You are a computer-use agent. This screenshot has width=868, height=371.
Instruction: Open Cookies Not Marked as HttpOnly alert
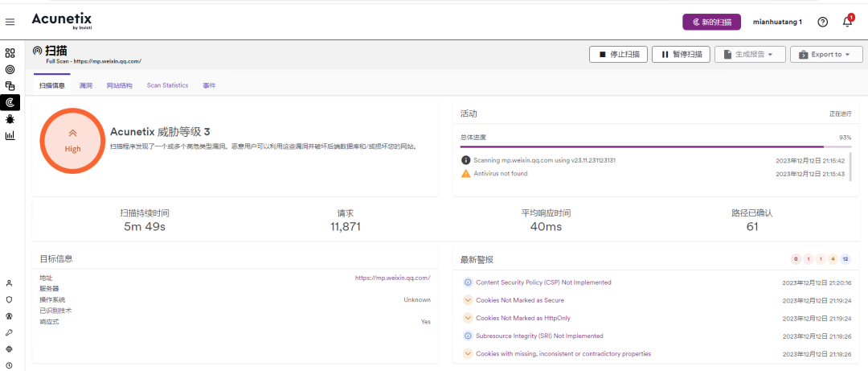523,319
